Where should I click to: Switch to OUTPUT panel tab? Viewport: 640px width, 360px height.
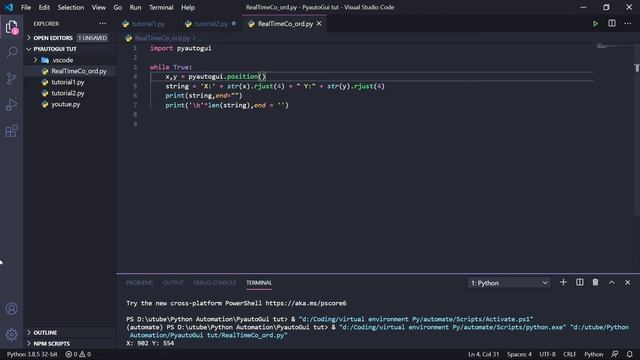click(173, 283)
